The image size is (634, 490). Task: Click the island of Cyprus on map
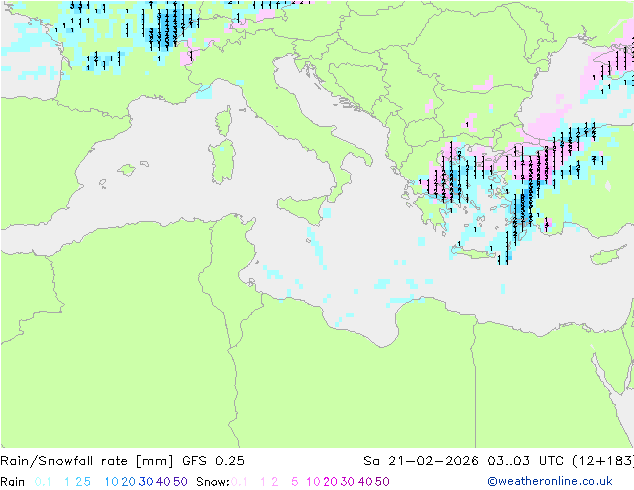609,255
